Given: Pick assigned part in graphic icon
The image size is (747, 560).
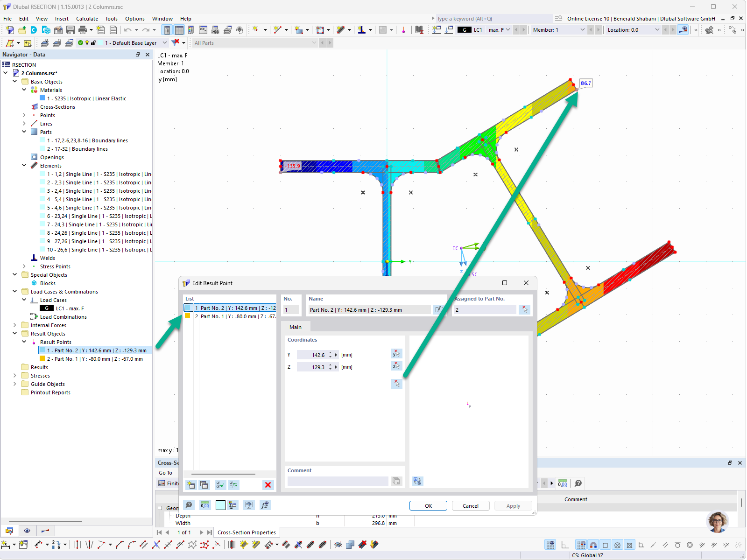Looking at the screenshot, I should (x=525, y=309).
